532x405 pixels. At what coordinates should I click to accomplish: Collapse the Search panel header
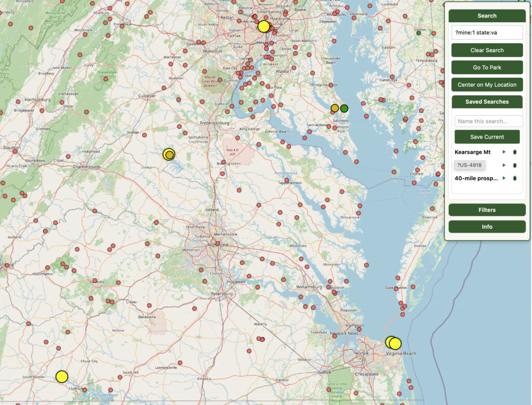point(487,16)
